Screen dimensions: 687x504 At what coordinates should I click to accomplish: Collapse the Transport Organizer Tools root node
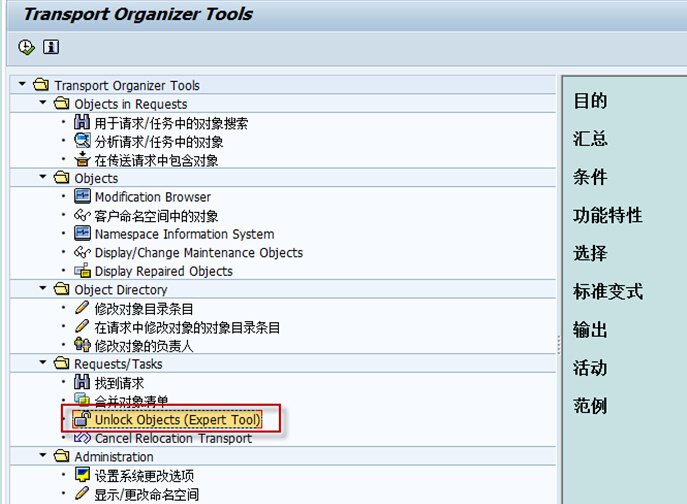click(x=22, y=83)
